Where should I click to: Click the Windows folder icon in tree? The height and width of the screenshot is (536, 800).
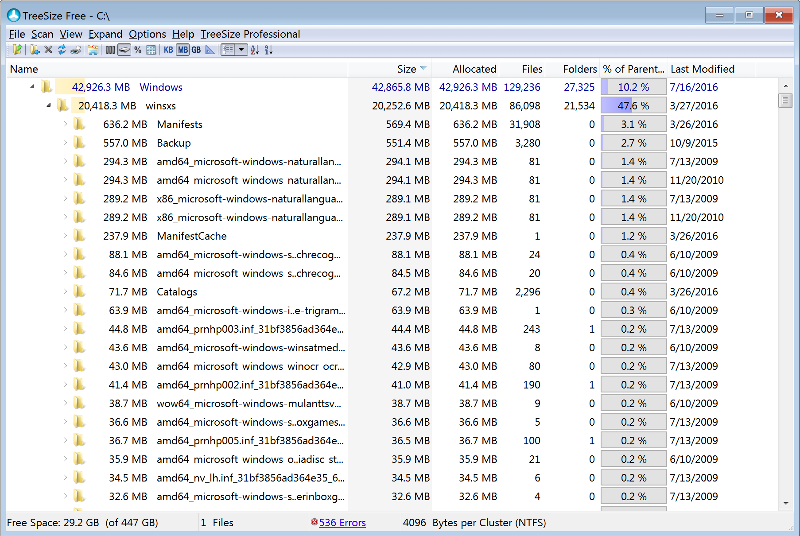point(46,87)
